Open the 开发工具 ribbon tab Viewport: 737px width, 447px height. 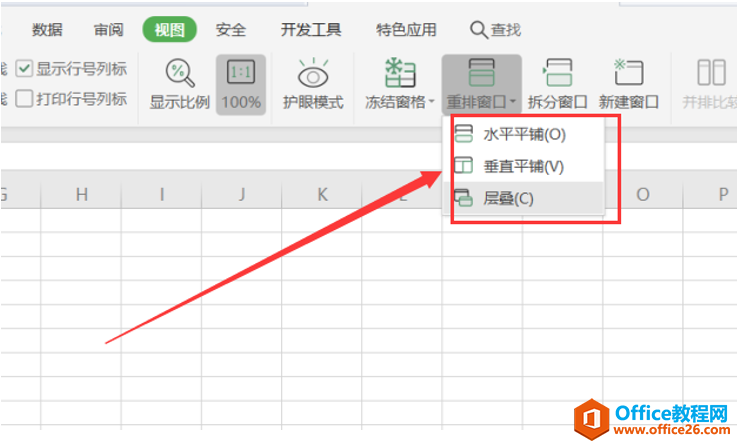(311, 30)
